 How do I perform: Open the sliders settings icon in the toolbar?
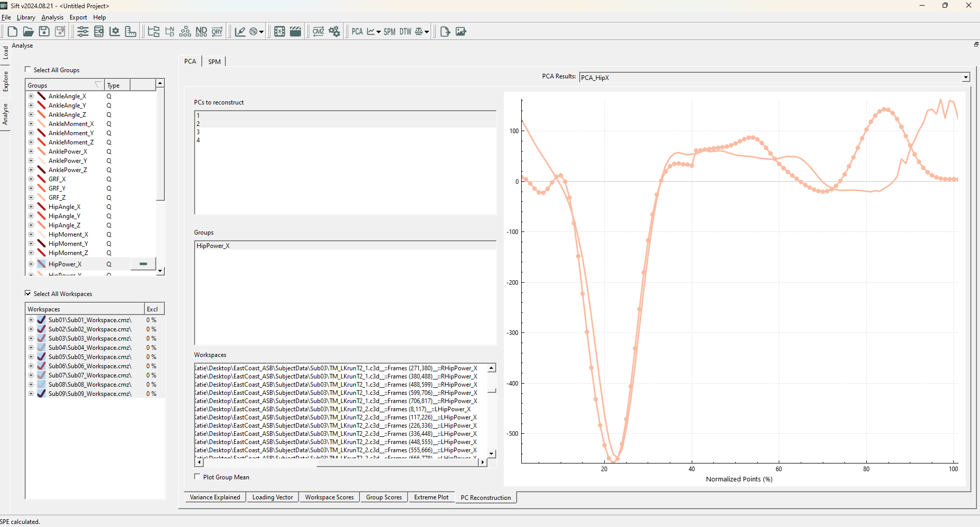[x=83, y=31]
